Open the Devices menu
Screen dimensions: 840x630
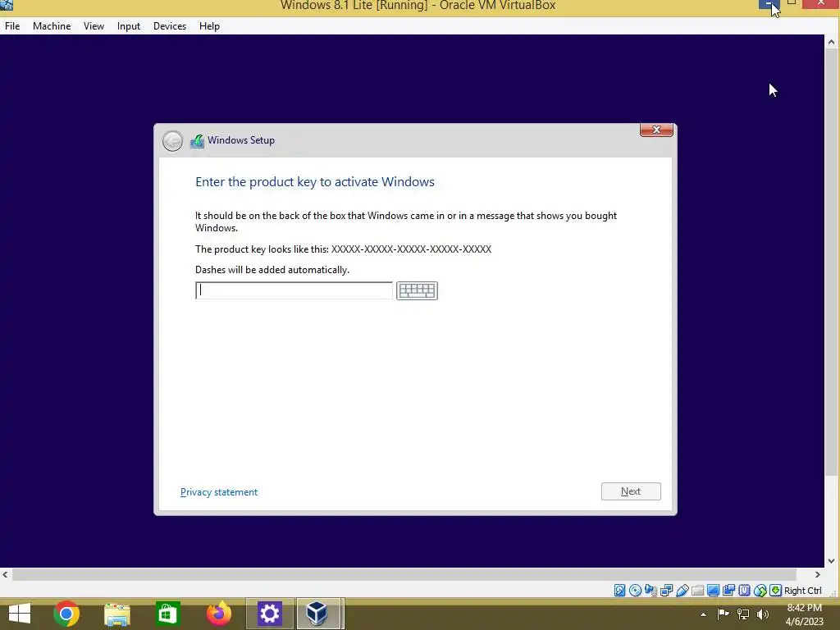pyautogui.click(x=170, y=25)
